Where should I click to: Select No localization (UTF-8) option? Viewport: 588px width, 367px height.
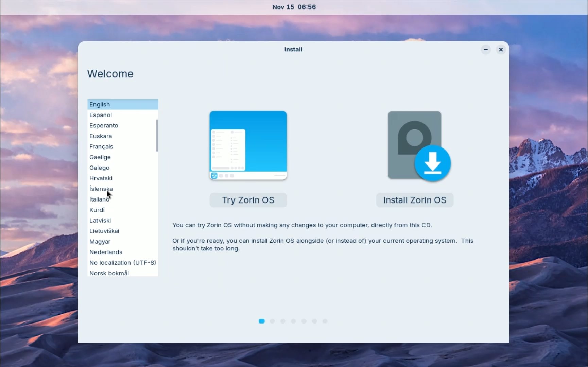click(x=122, y=263)
